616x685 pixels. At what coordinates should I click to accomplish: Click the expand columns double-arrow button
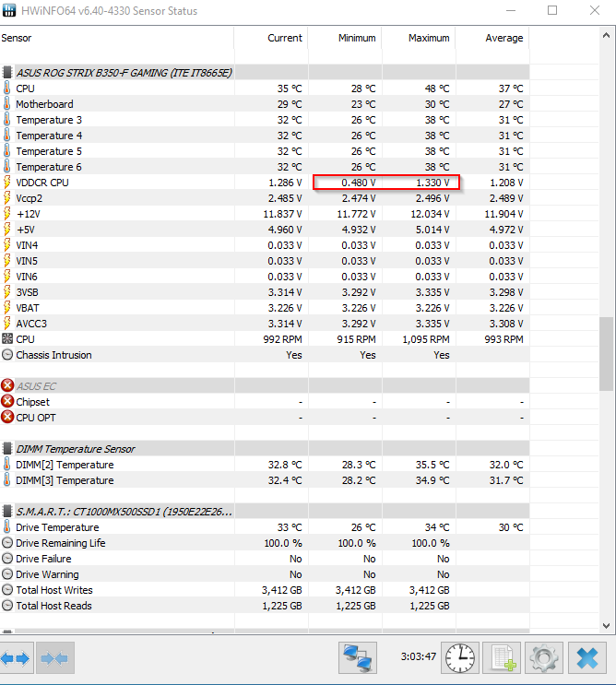click(x=17, y=658)
